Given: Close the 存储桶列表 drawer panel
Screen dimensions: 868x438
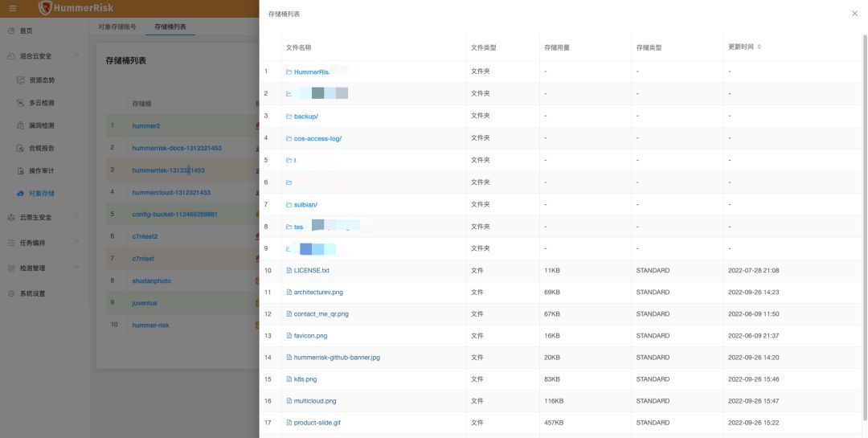Looking at the screenshot, I should click(854, 14).
